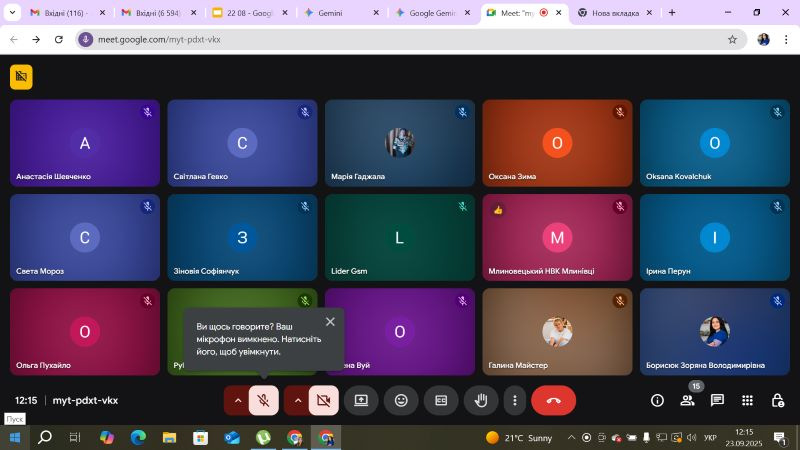
Task: Open the emoji reactions icon
Action: coord(401,400)
